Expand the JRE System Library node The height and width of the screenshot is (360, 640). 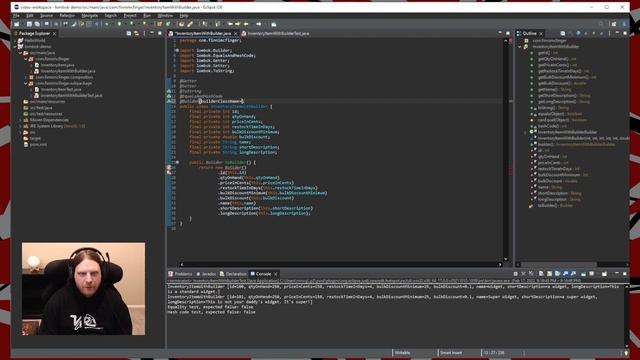point(20,126)
